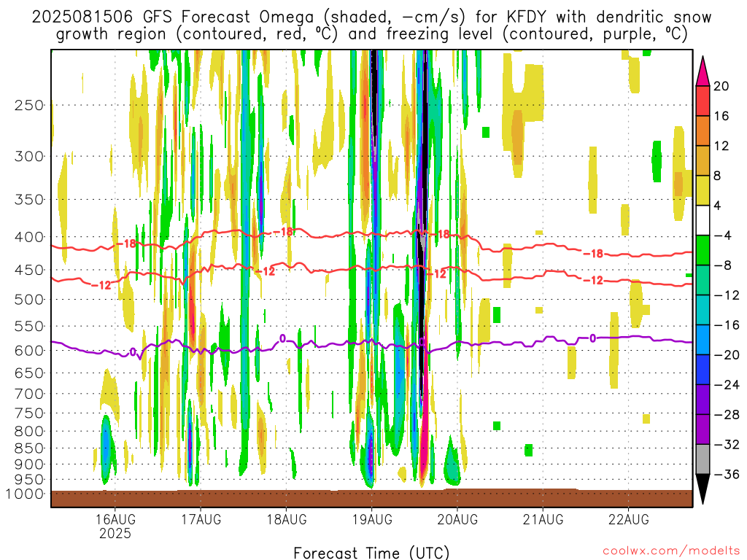Click the purple 0 freezing label near 18AUG

(x=282, y=338)
